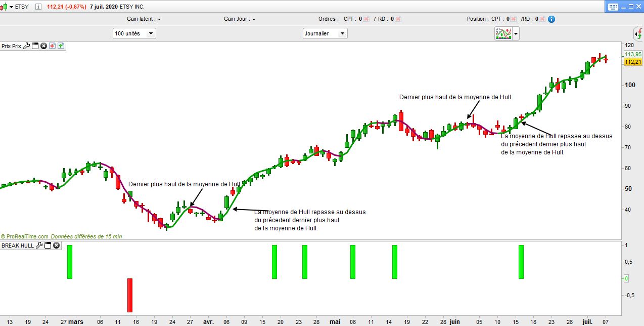Click the Gain Jour label
The width and height of the screenshot is (644, 326).
click(x=237, y=19)
